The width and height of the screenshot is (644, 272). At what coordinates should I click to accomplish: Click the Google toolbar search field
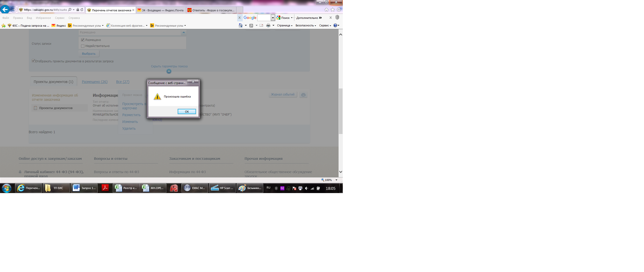pyautogui.click(x=264, y=18)
